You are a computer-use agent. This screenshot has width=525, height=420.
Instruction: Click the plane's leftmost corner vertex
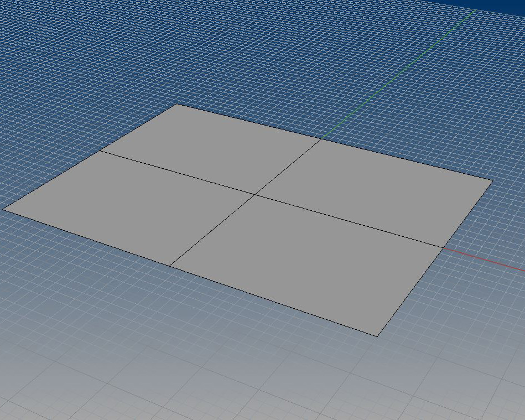pyautogui.click(x=4, y=209)
